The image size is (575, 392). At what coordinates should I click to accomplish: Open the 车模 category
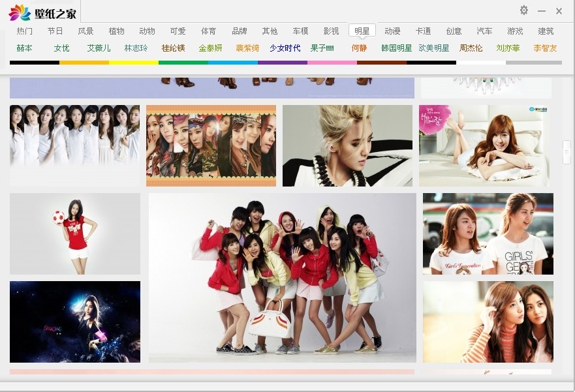tap(300, 31)
